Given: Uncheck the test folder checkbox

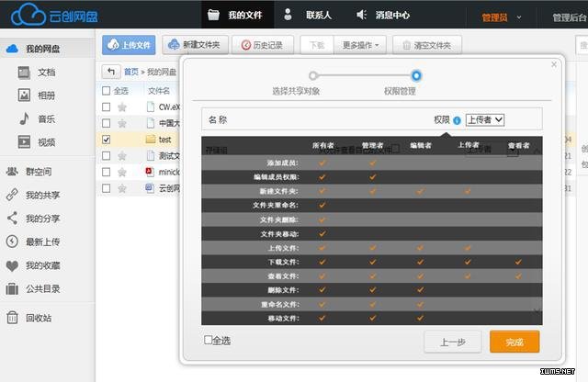Looking at the screenshot, I should click(107, 140).
